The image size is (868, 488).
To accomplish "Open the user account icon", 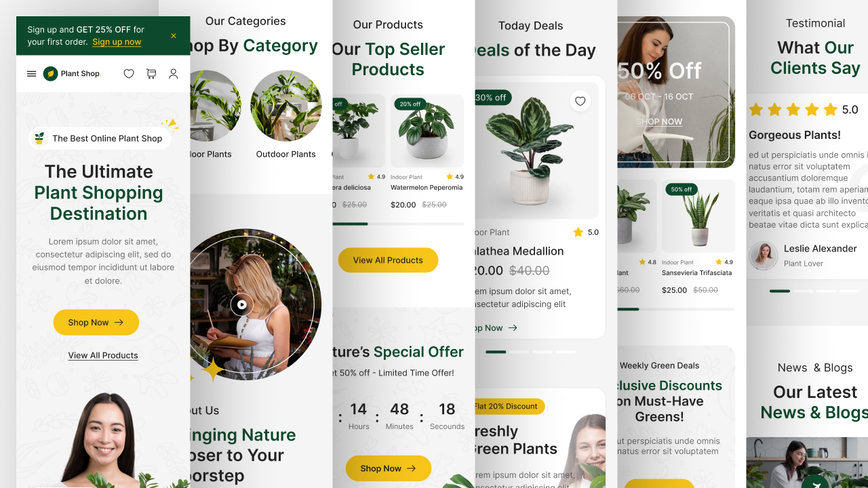I will 174,74.
